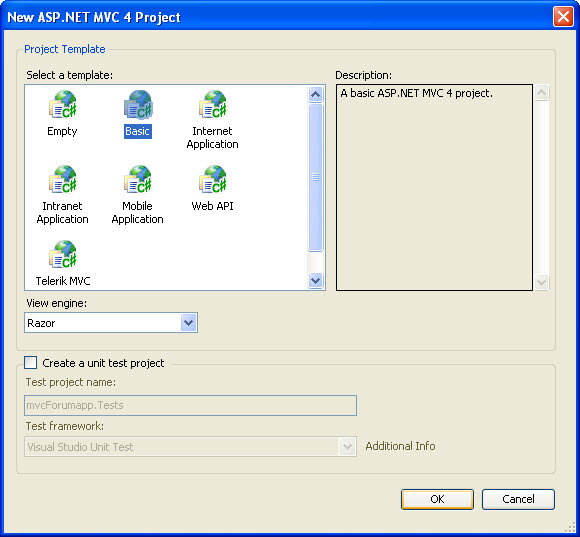Image resolution: width=580 pixels, height=537 pixels.
Task: Click the Visual Studio Unit Test combo box
Action: (190, 447)
